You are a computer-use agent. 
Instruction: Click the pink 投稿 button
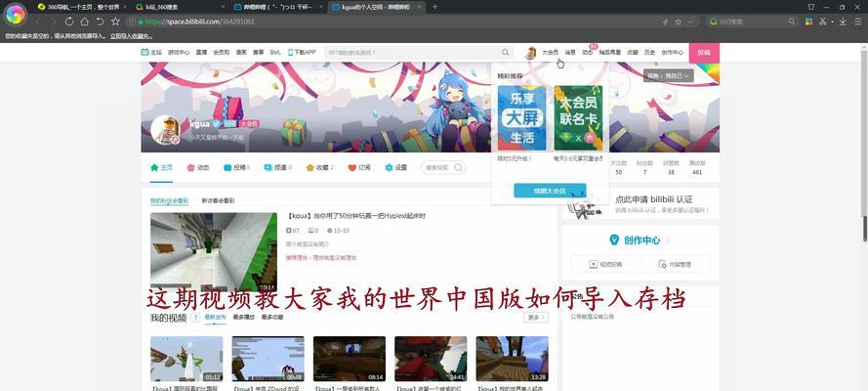704,53
